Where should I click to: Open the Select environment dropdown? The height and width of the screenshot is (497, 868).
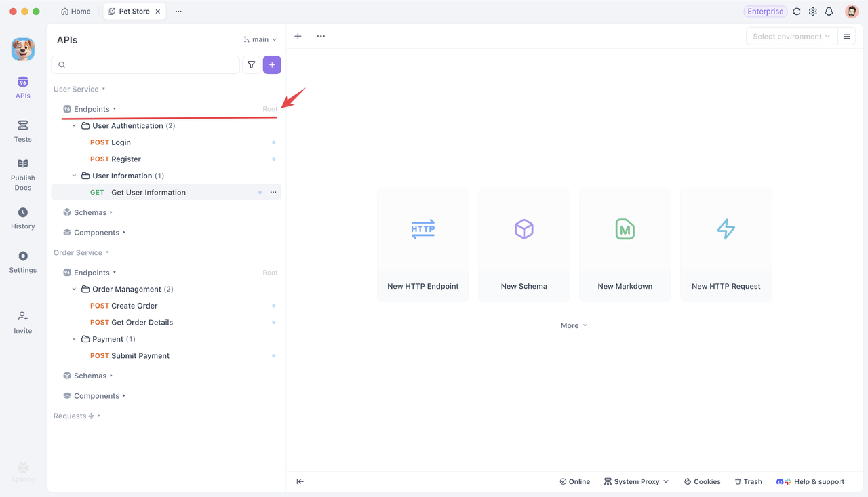click(791, 37)
